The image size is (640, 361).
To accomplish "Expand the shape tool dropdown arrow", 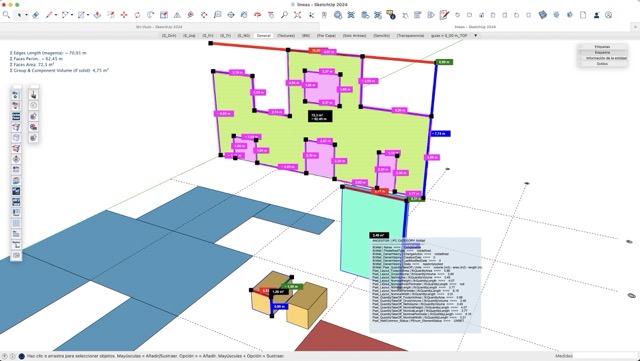I will (x=88, y=16).
